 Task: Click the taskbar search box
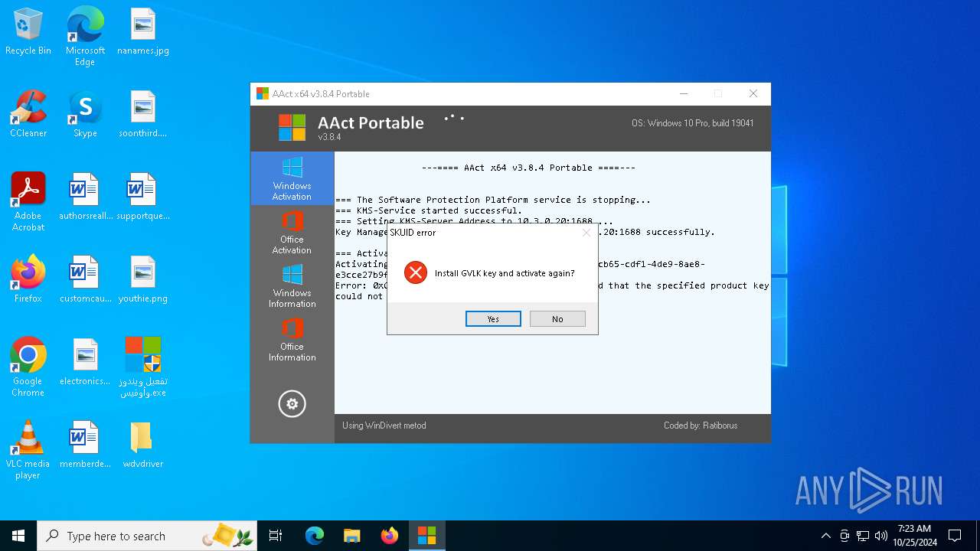tap(148, 536)
